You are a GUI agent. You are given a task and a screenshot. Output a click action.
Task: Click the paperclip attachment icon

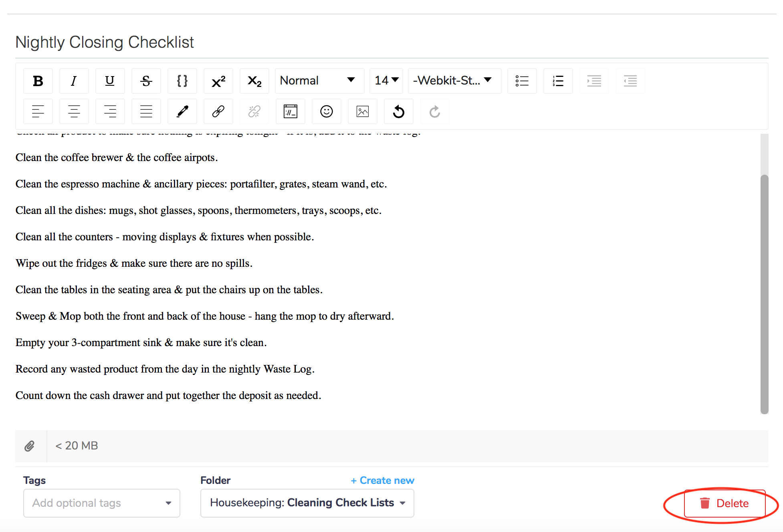(x=30, y=446)
